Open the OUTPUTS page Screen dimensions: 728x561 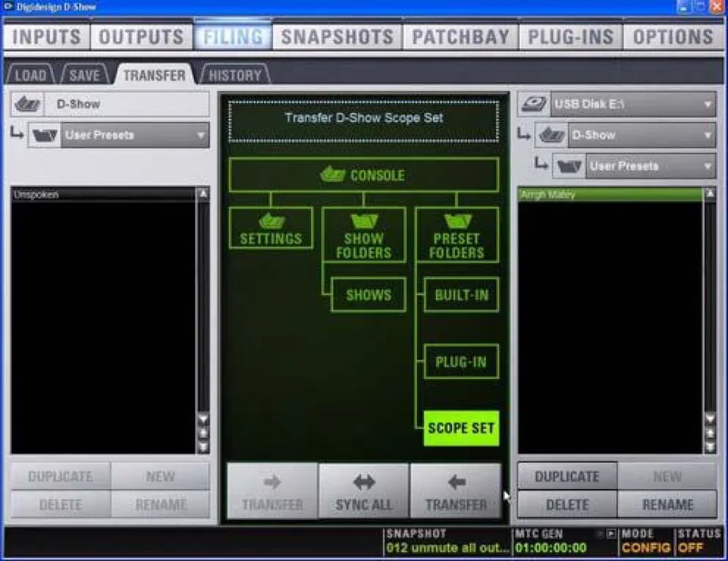pos(141,36)
